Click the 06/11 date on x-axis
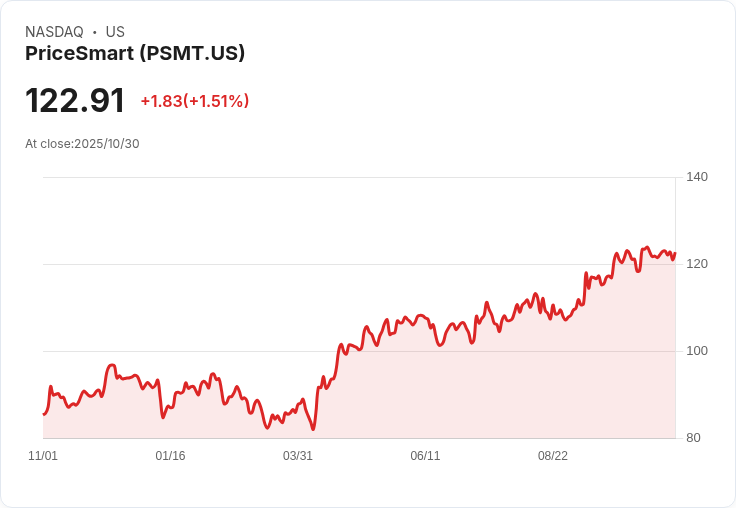The image size is (736, 508). (425, 456)
